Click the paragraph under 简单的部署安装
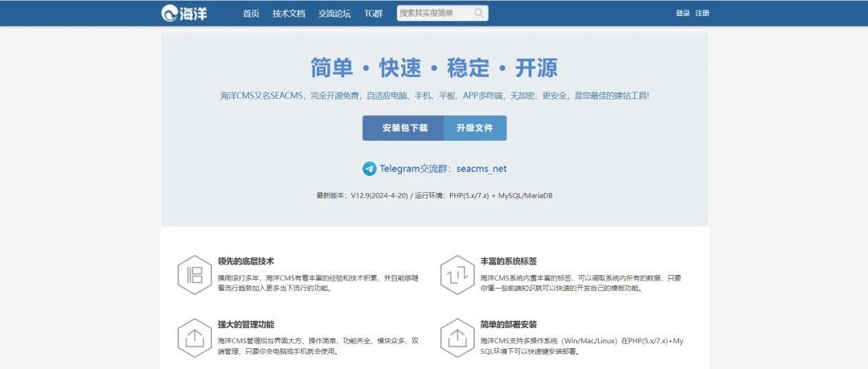 (x=582, y=346)
